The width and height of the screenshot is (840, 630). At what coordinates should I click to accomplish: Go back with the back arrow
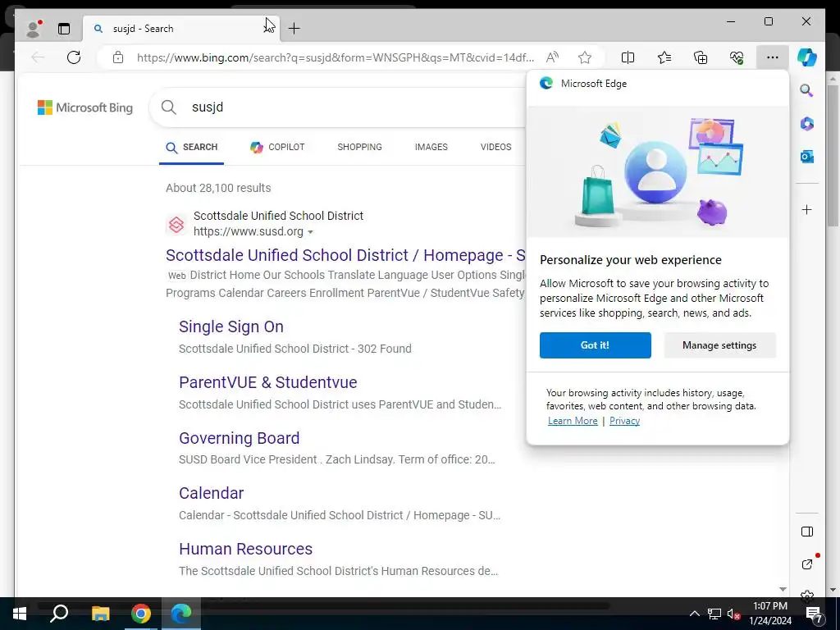[x=38, y=57]
